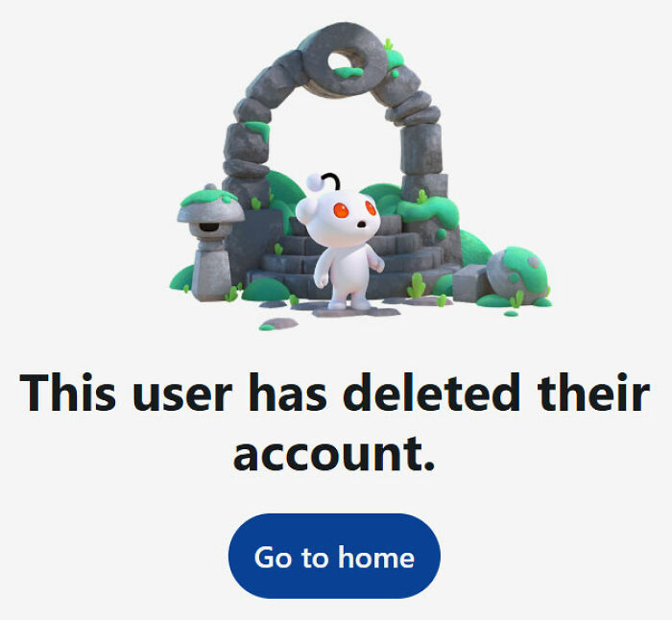Click Snoo's right orange eye

pyautogui.click(x=371, y=208)
